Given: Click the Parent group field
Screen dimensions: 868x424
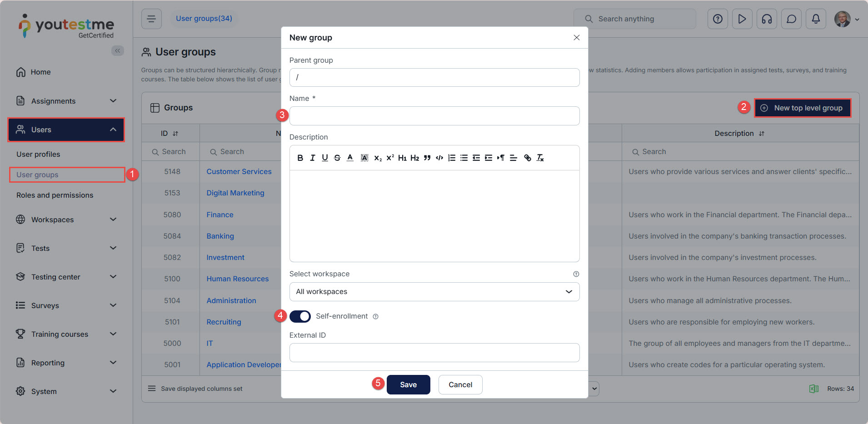Looking at the screenshot, I should (x=434, y=77).
